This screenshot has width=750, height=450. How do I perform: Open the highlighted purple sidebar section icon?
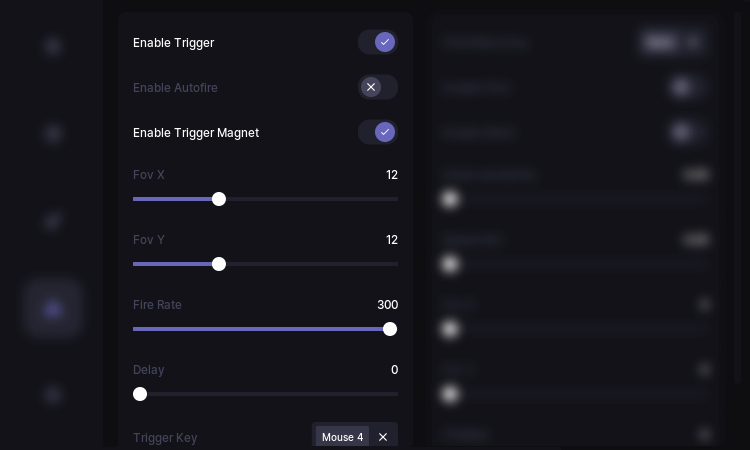[53, 309]
